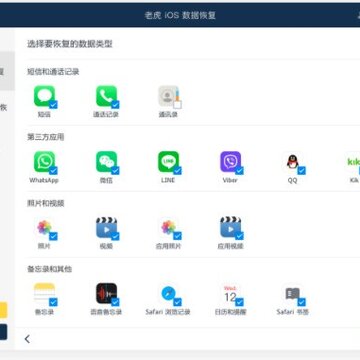This screenshot has width=360, height=360.
Task: Deselect the LINE checkbox
Action: coord(177,171)
